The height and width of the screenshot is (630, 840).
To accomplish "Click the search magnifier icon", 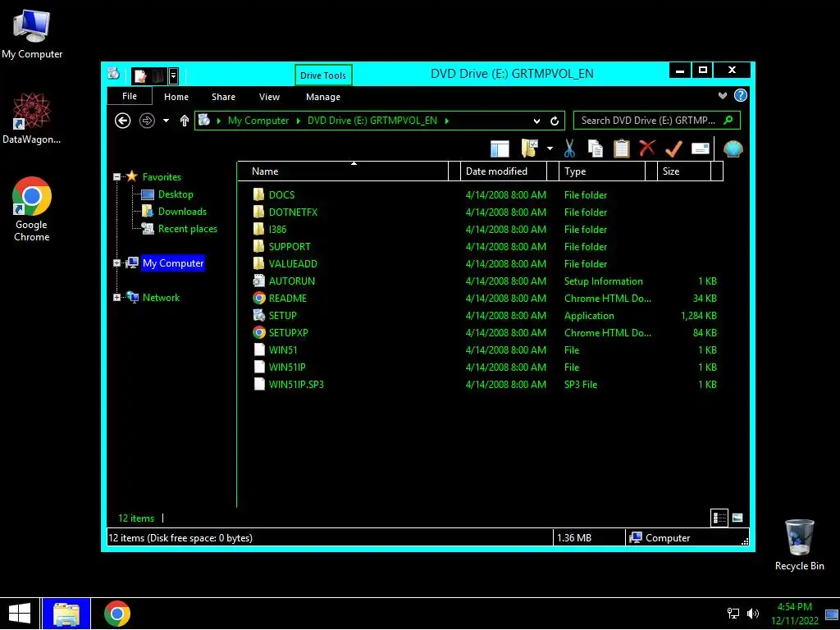I will point(728,120).
